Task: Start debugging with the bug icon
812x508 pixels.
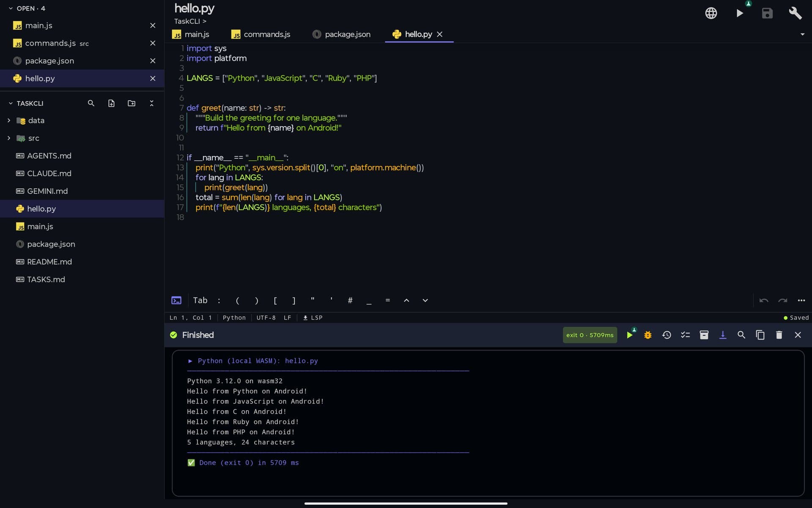Action: tap(648, 335)
